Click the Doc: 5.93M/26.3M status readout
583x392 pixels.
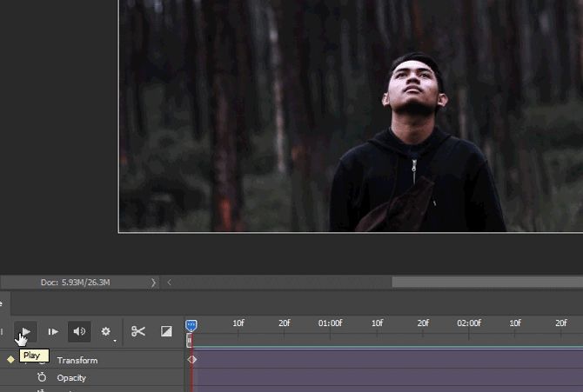pyautogui.click(x=75, y=282)
